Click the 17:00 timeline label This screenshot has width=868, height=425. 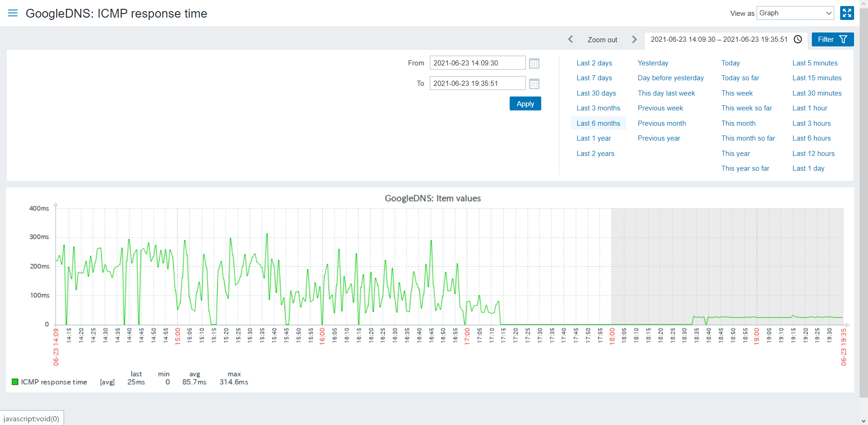point(467,336)
